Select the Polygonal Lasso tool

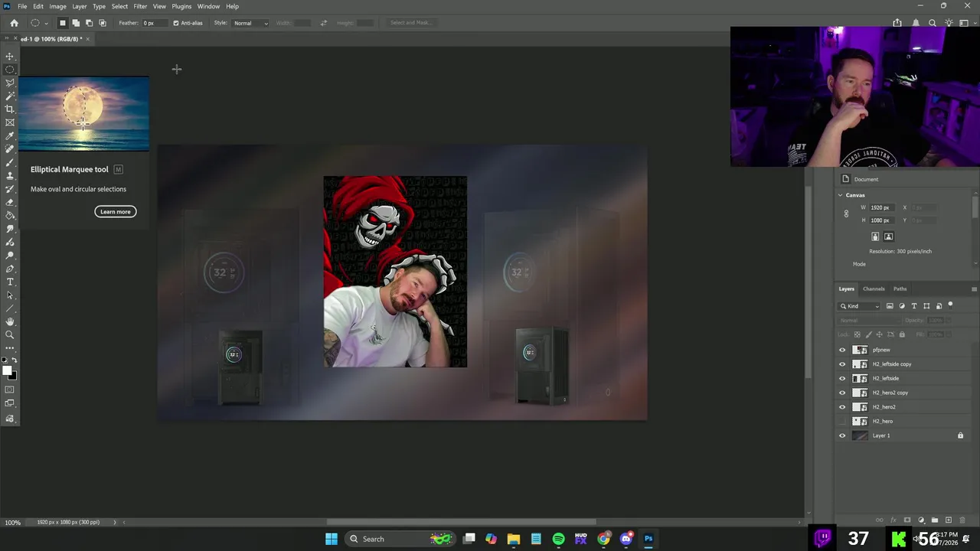pyautogui.click(x=10, y=83)
